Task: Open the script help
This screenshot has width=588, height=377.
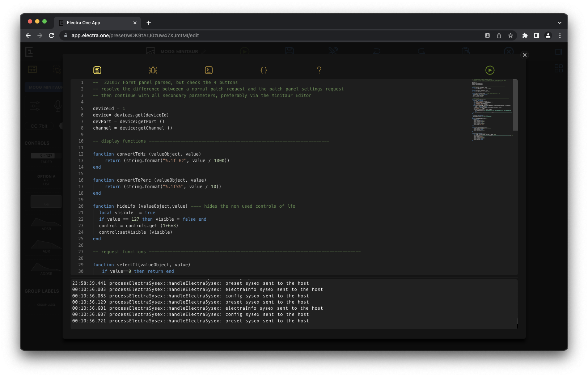Action: click(319, 70)
